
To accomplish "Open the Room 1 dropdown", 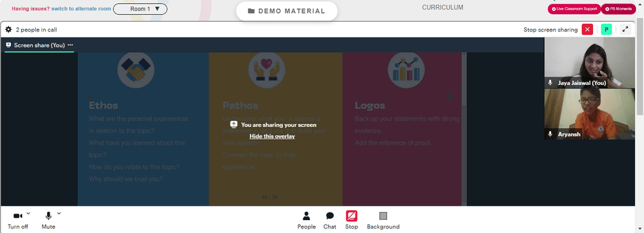I will point(140,8).
